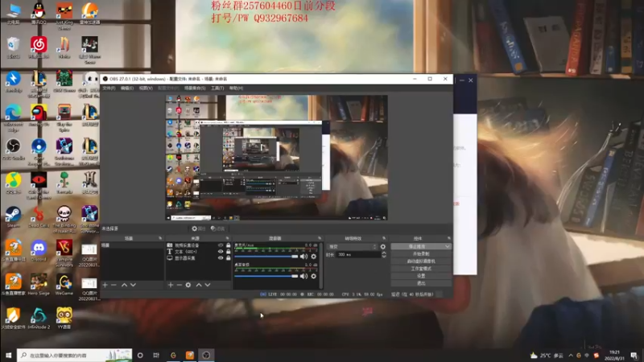Remove selected source with minus icon
This screenshot has height=362, width=644.
click(x=179, y=285)
